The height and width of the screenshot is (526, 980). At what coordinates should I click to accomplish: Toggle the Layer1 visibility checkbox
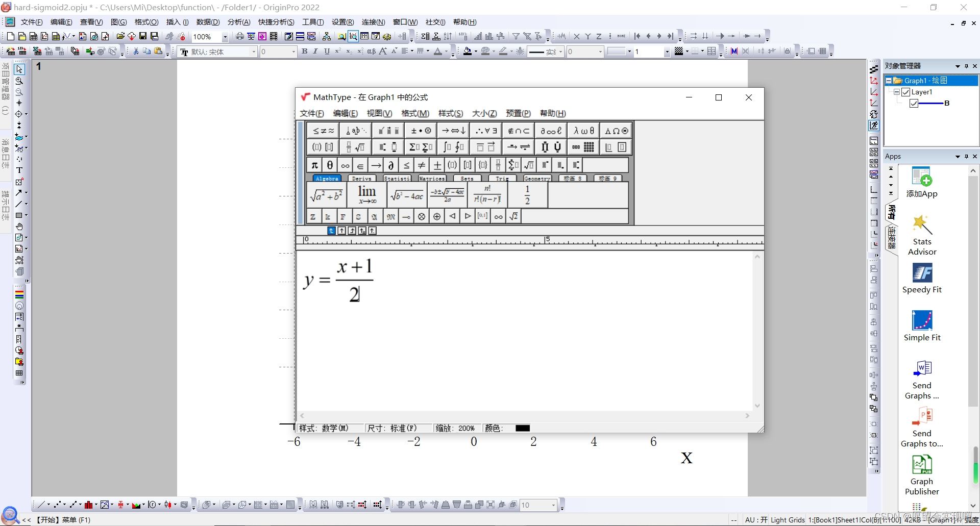pyautogui.click(x=906, y=92)
